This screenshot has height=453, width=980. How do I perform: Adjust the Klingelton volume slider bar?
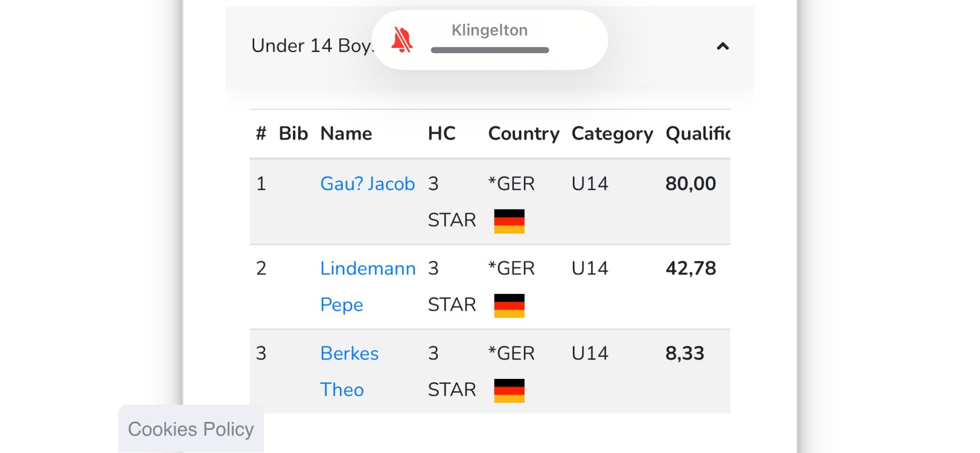pyautogui.click(x=490, y=50)
